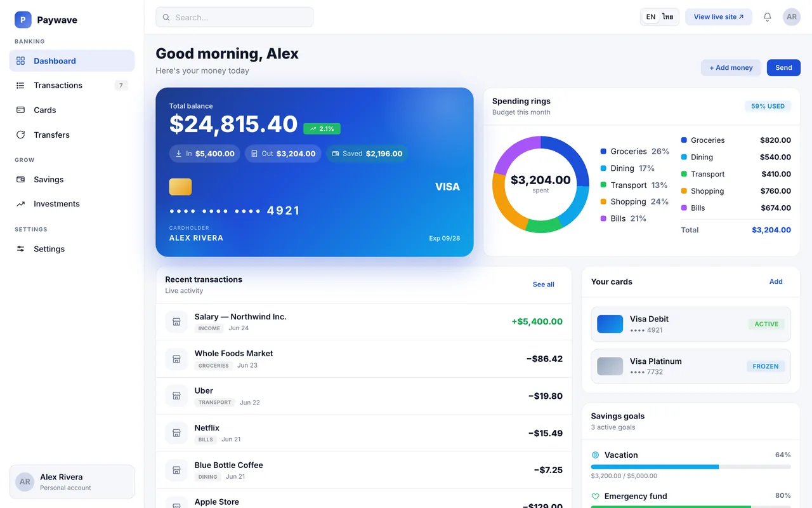Click the store icon beside Uber
The height and width of the screenshot is (508, 812).
[x=176, y=396]
